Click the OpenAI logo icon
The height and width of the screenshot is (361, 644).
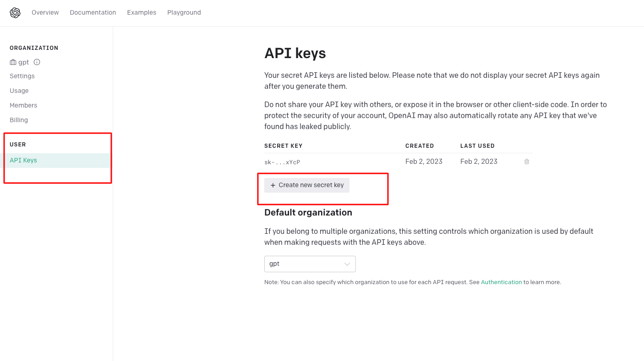tap(15, 13)
